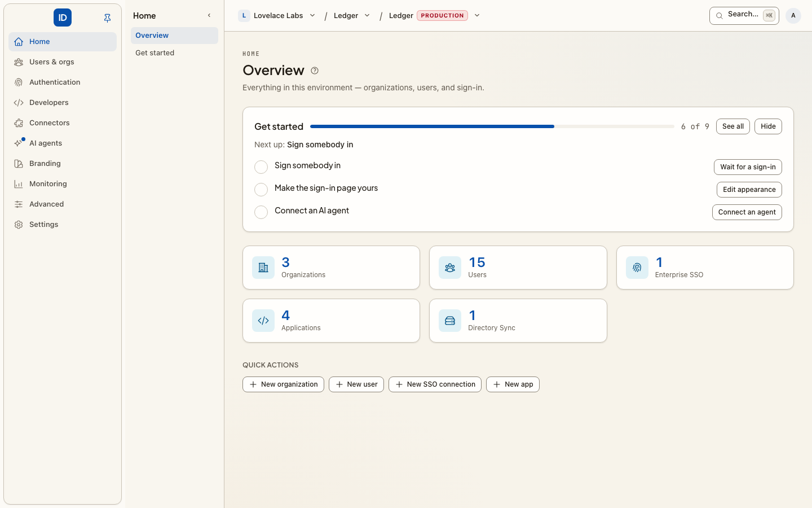
Task: Click the help icon beside Overview heading
Action: tap(315, 71)
